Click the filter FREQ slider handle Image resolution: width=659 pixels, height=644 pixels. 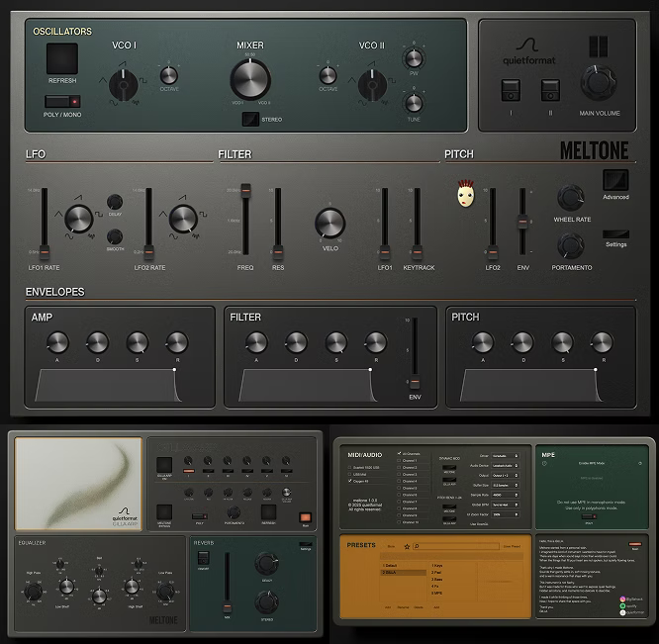coord(245,191)
